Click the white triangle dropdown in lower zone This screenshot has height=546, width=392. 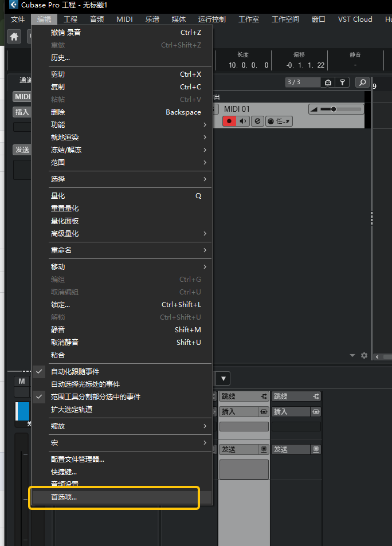224,379
